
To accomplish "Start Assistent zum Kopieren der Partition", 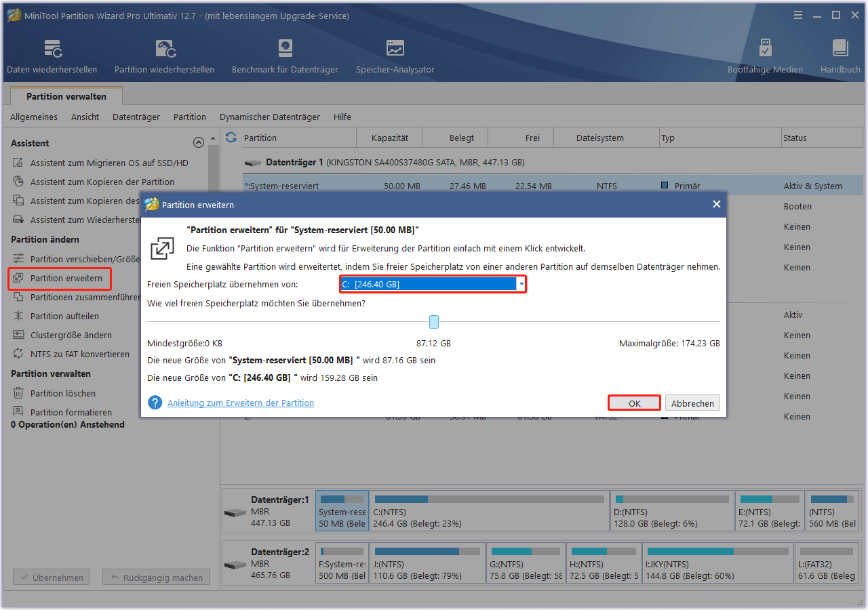I will coord(102,182).
